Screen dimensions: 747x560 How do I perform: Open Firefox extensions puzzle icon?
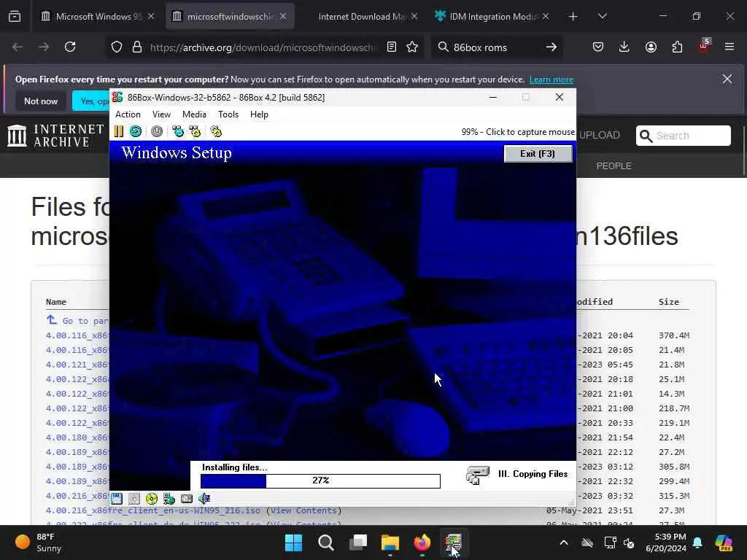[x=677, y=47]
